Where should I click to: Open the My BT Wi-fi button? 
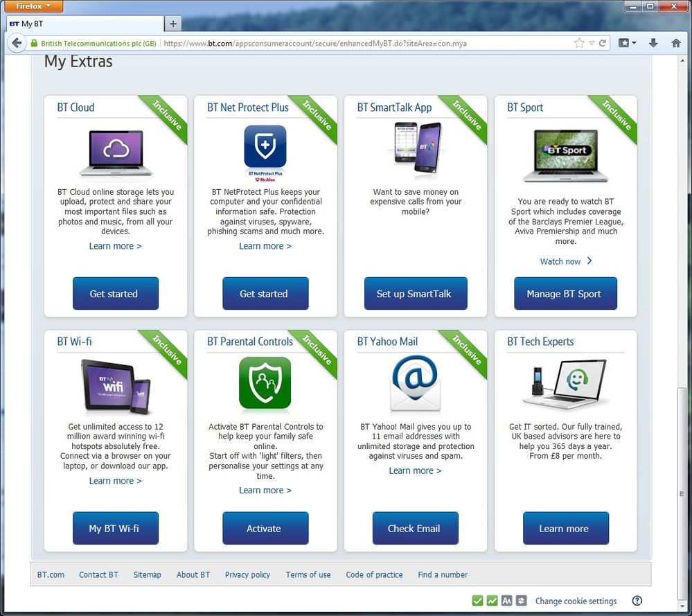tap(115, 528)
